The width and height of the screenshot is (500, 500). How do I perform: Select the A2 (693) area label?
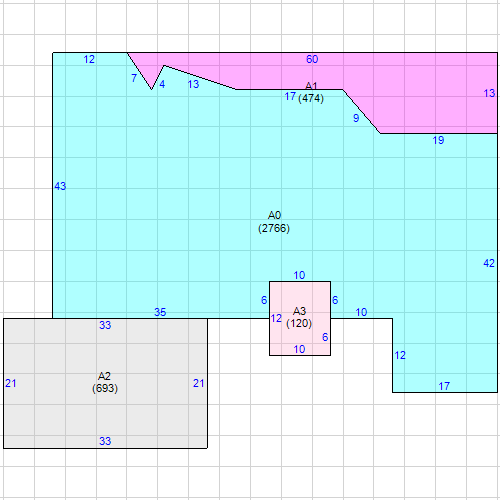(105, 382)
